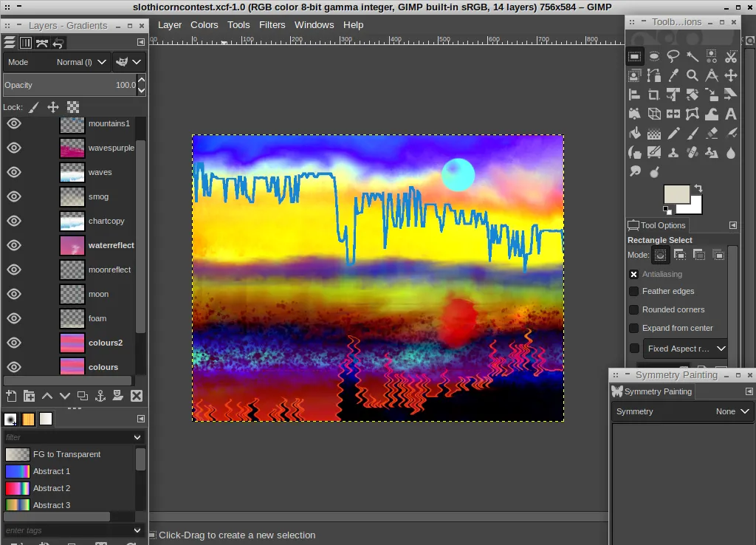Open the gradients filter dropdown
Image resolution: width=756 pixels, height=545 pixels.
click(x=137, y=437)
